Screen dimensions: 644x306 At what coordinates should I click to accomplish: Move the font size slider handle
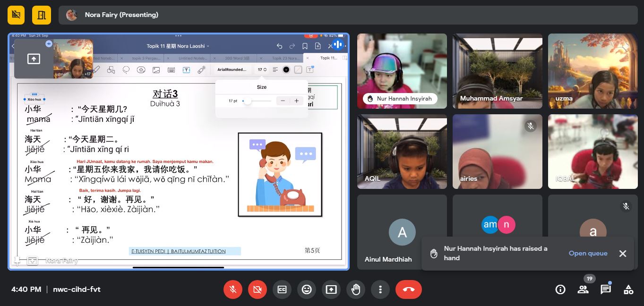(x=248, y=101)
